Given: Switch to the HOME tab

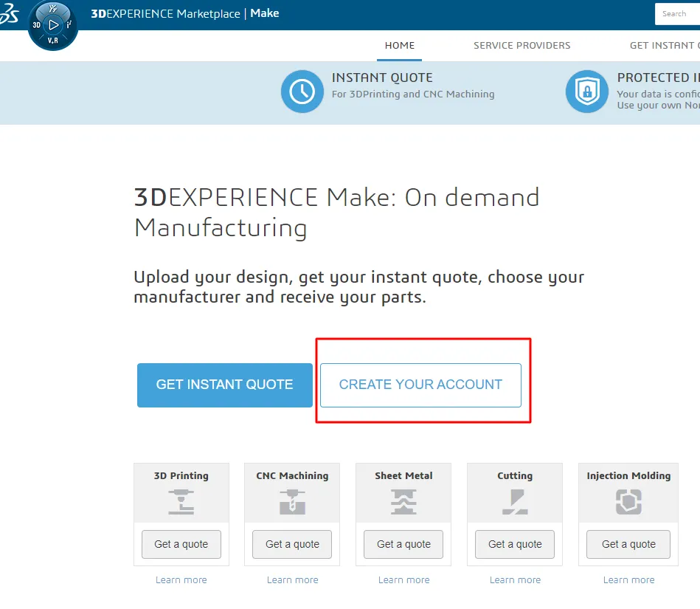Looking at the screenshot, I should (x=399, y=45).
